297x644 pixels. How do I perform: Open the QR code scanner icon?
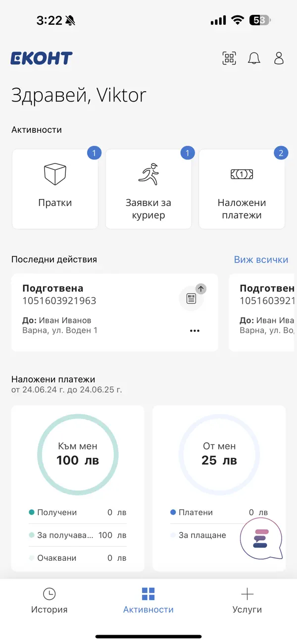229,58
